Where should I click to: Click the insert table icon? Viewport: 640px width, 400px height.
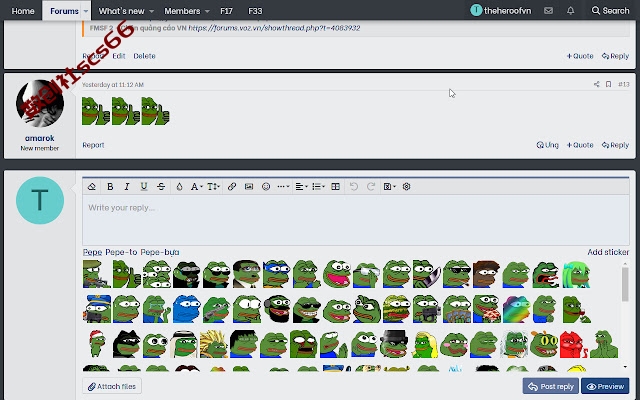(x=336, y=187)
